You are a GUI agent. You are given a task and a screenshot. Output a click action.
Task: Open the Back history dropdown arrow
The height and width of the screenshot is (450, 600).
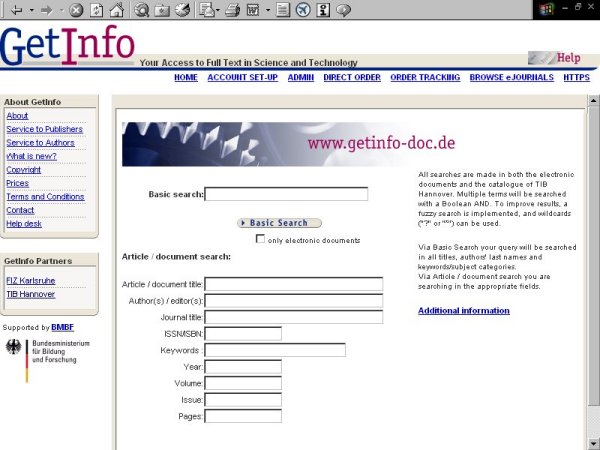click(32, 10)
